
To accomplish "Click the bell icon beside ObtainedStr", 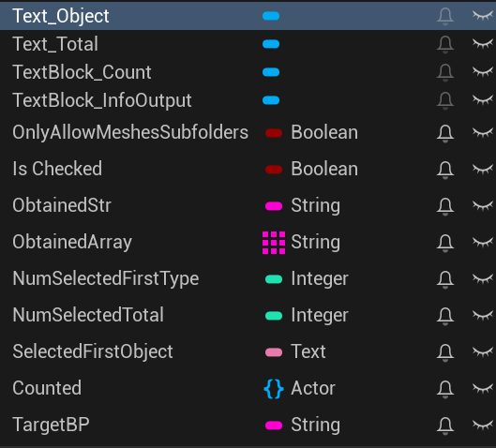I will (x=445, y=206).
